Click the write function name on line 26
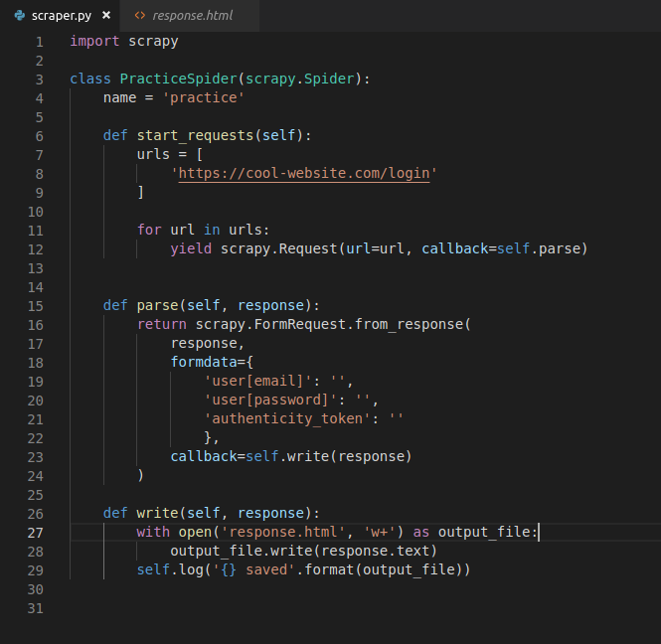661x644 pixels. click(x=157, y=514)
